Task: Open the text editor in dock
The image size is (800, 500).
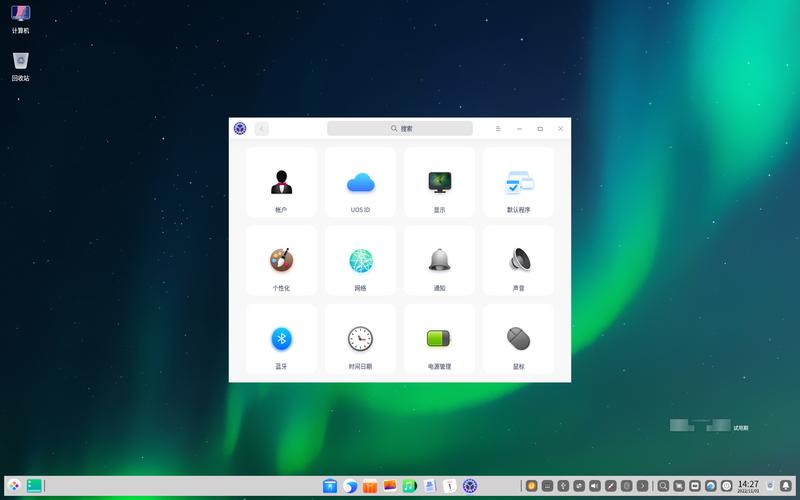Action: [430, 486]
